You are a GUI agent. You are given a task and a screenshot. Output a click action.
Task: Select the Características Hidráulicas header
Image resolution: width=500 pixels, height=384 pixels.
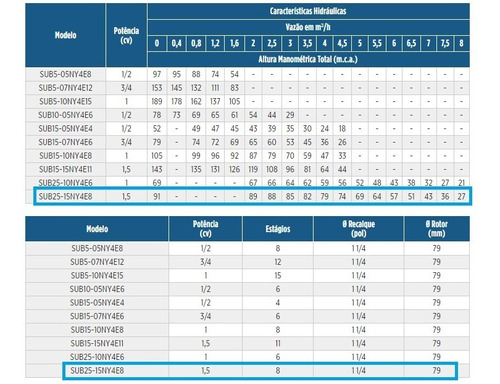click(x=308, y=11)
